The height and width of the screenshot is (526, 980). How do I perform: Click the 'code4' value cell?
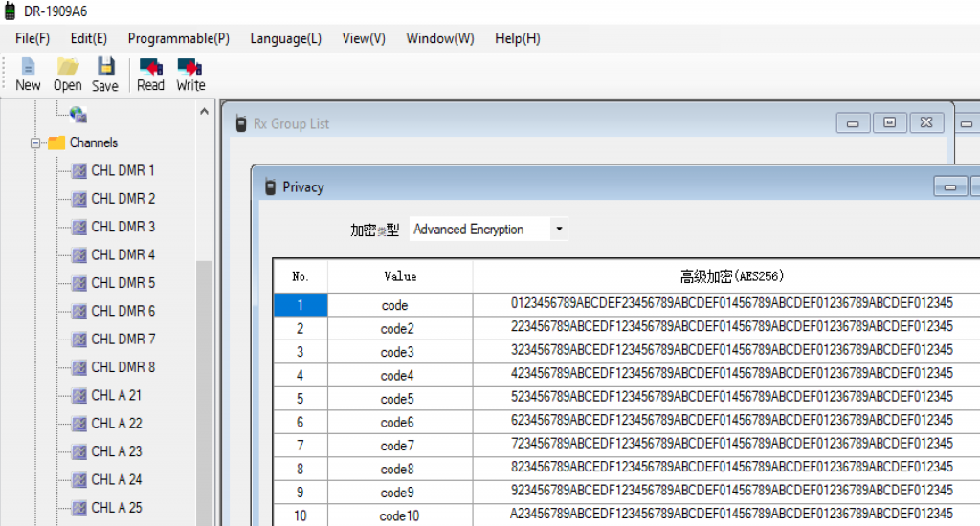pos(400,376)
